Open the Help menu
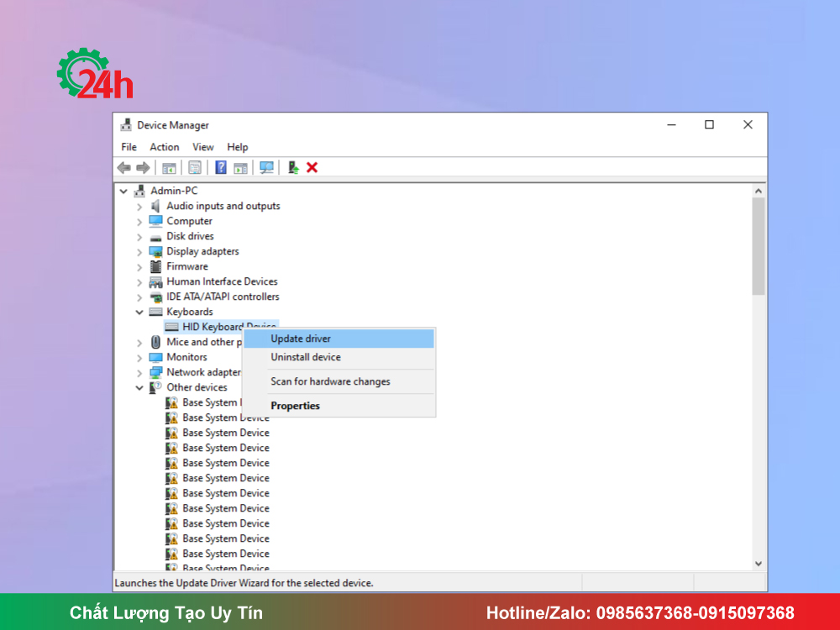 click(238, 147)
